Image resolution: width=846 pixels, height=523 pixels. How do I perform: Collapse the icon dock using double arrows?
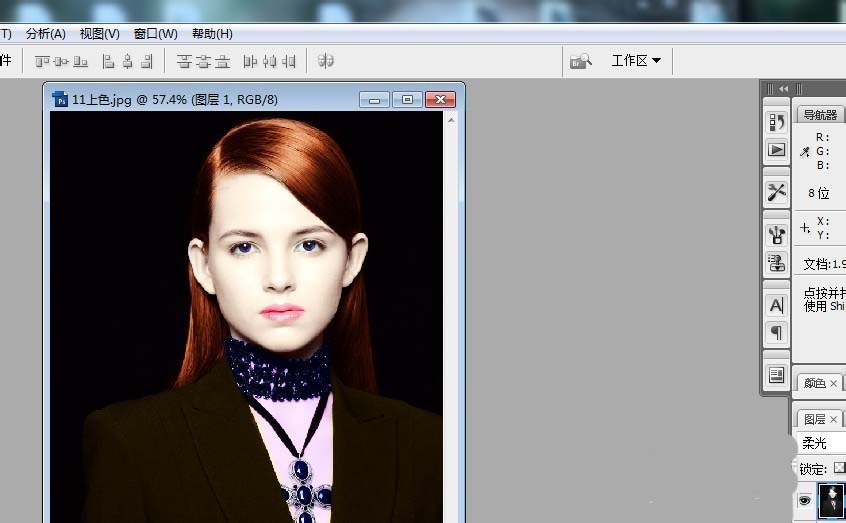(783, 89)
